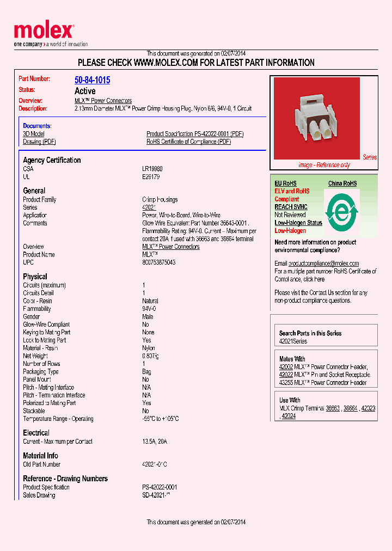This screenshot has height=551, width=392.
Task: Click the red Series link beside the image
Action: (x=370, y=157)
